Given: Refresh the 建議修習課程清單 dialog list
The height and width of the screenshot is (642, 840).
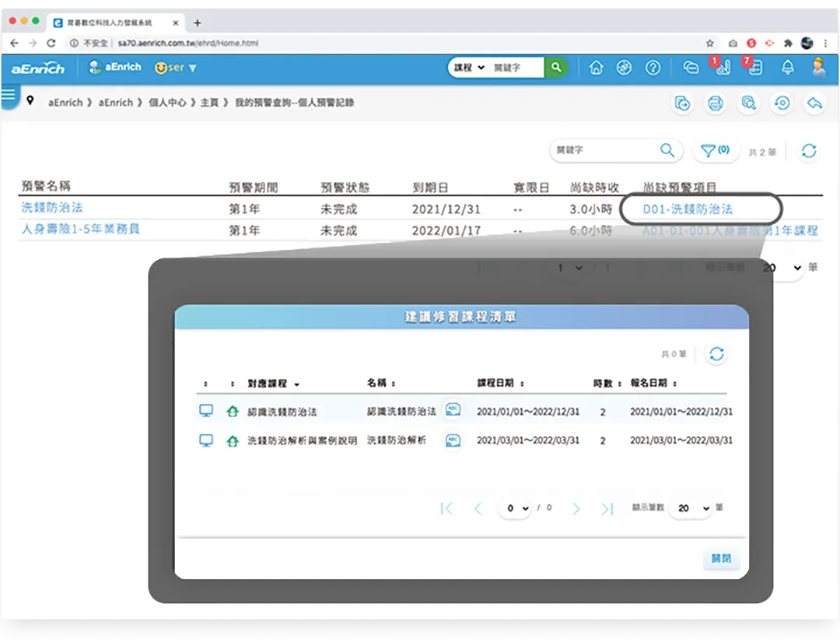Looking at the screenshot, I should click(x=716, y=354).
